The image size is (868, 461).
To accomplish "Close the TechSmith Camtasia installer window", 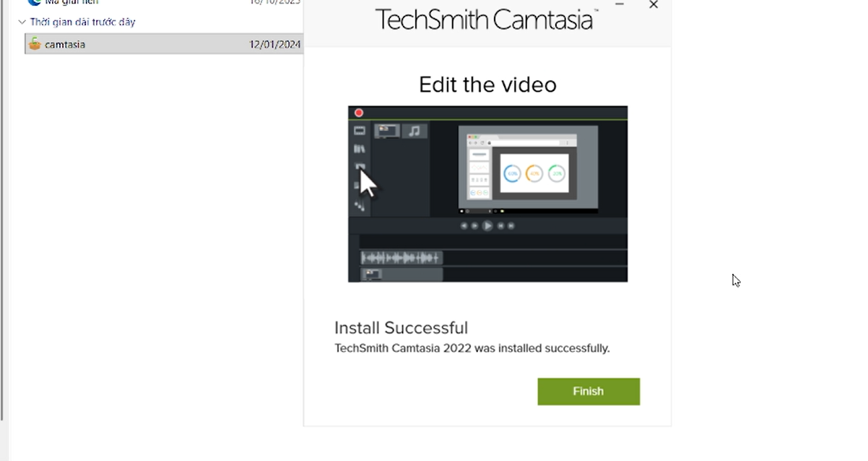I will [x=654, y=5].
